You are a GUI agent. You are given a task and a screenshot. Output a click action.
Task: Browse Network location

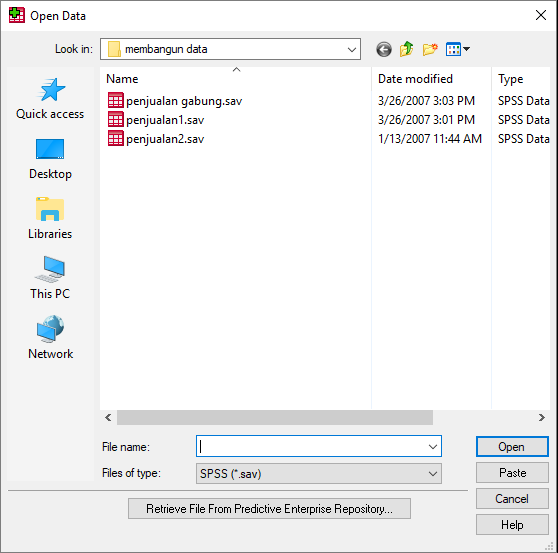(50, 337)
